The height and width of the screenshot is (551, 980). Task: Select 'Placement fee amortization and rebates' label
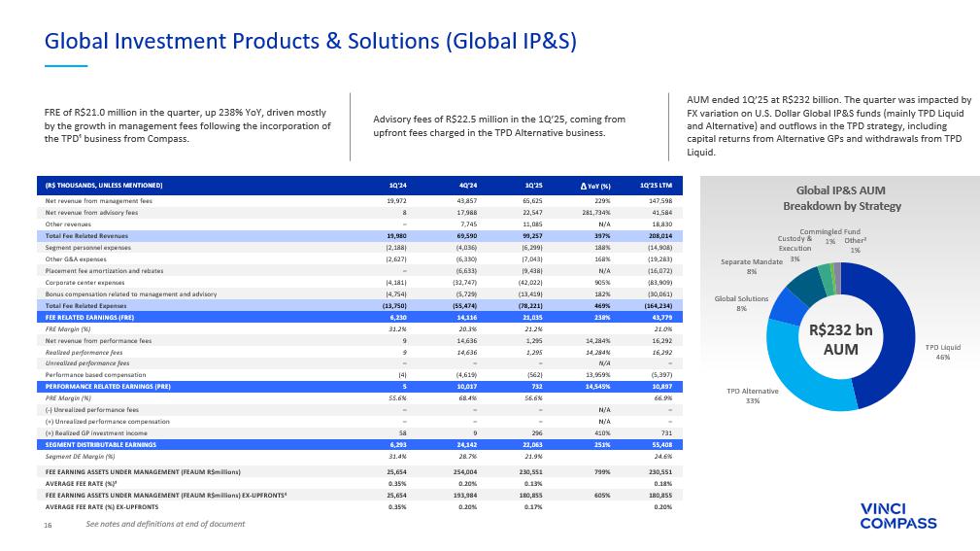(x=104, y=271)
